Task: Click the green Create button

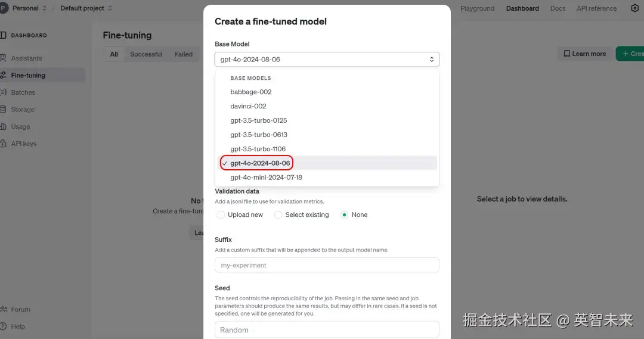Action: (x=630, y=54)
